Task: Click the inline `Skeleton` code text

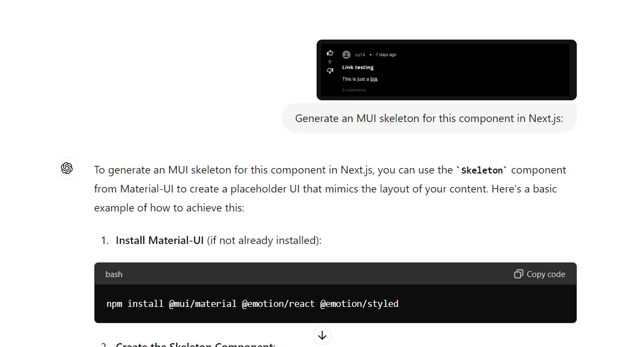Action: tap(482, 170)
